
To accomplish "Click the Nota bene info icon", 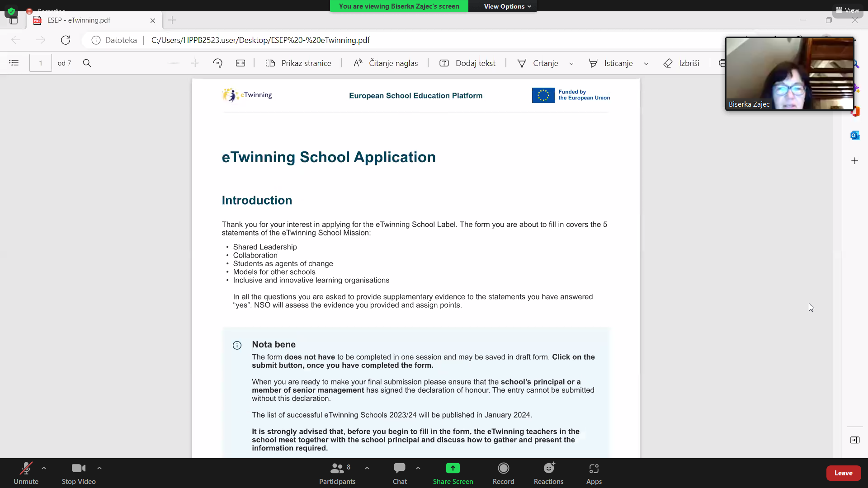I will pos(237,345).
